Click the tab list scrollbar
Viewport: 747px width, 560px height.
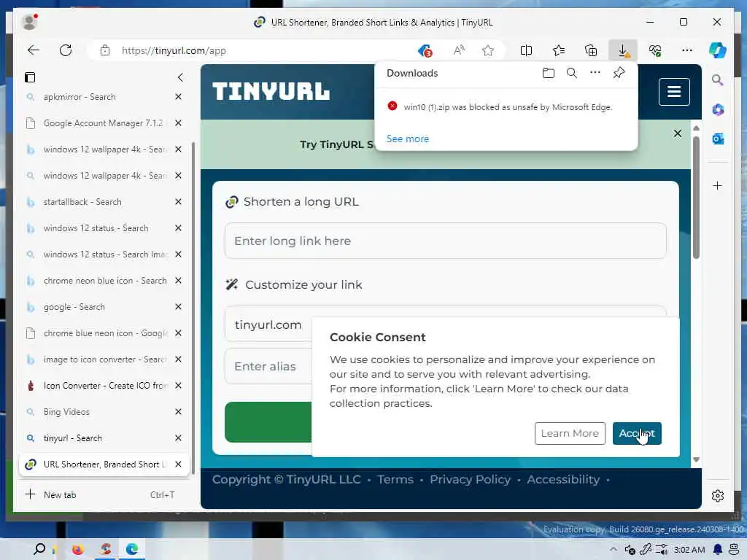pyautogui.click(x=193, y=308)
